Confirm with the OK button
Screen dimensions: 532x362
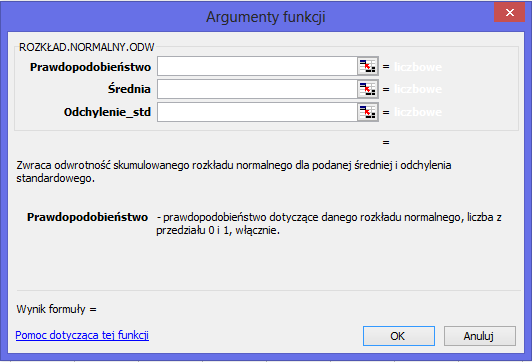coord(399,336)
